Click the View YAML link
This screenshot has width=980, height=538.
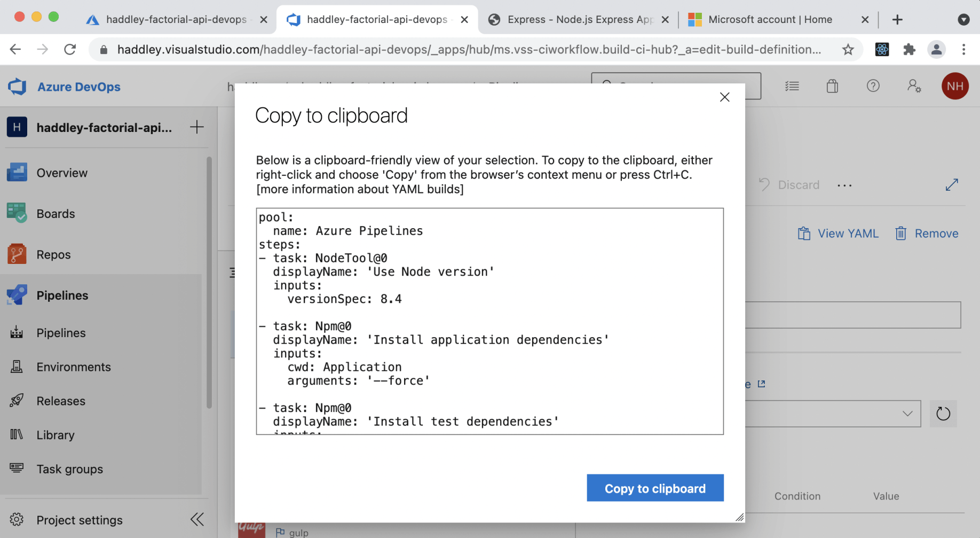[838, 233]
